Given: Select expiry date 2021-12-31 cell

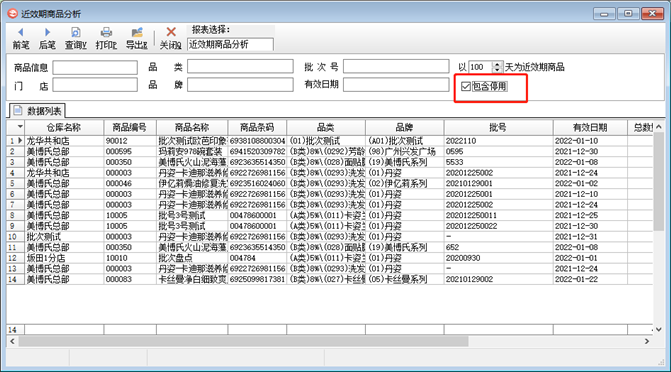Looking at the screenshot, I should (x=590, y=237).
